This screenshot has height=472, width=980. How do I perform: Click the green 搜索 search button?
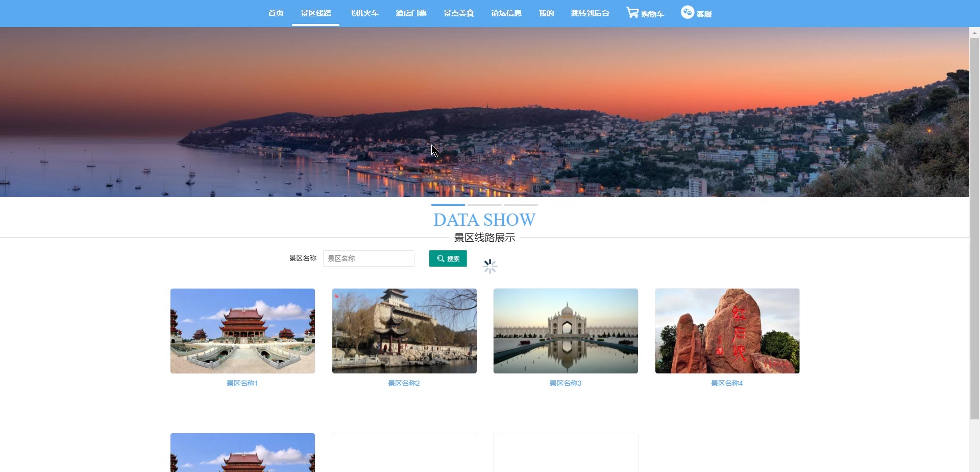pos(448,258)
